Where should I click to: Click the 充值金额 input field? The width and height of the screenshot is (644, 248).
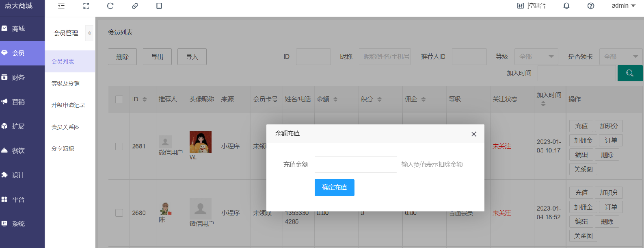tap(355, 164)
